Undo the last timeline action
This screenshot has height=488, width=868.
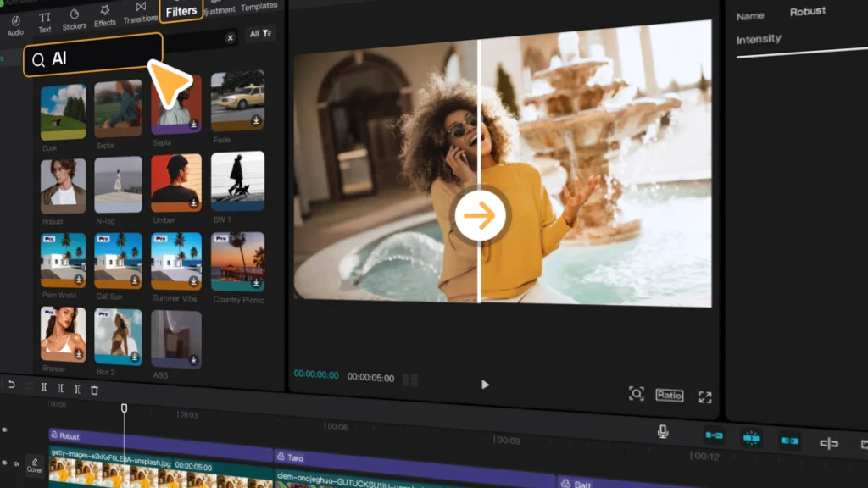[11, 385]
